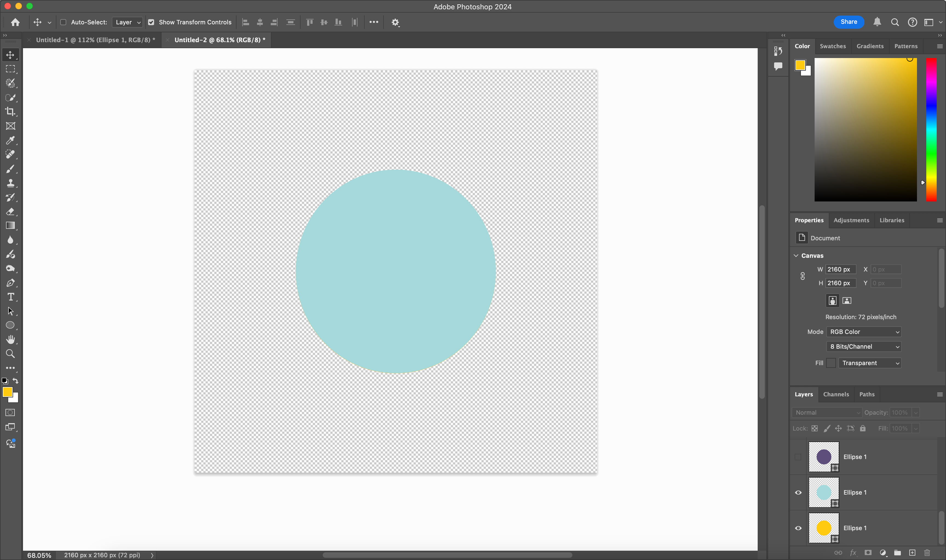This screenshot has height=560, width=946.
Task: Select the Move tool
Action: pos(10,54)
